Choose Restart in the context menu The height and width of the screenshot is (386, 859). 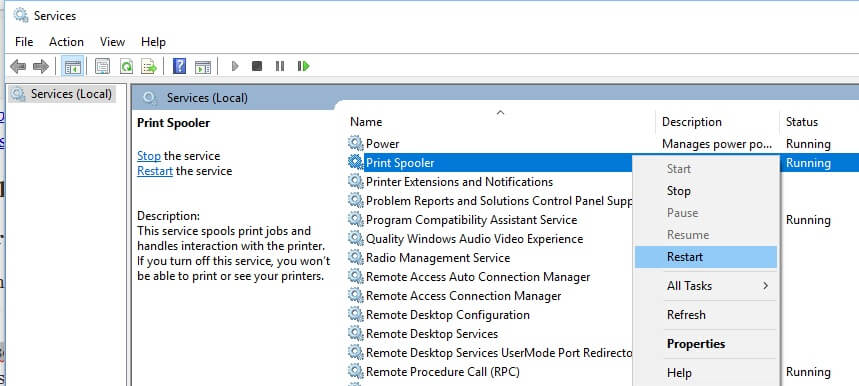pyautogui.click(x=706, y=257)
